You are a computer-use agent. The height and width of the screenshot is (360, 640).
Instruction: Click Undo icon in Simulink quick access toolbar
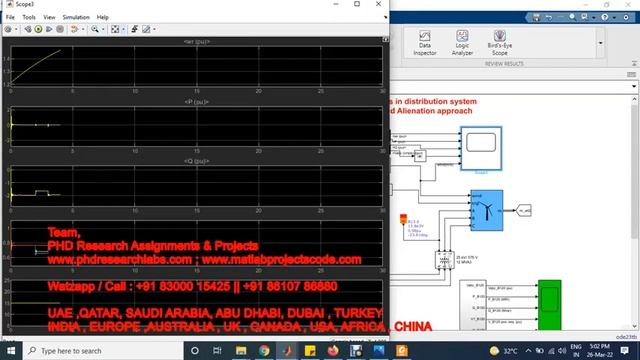[549, 17]
